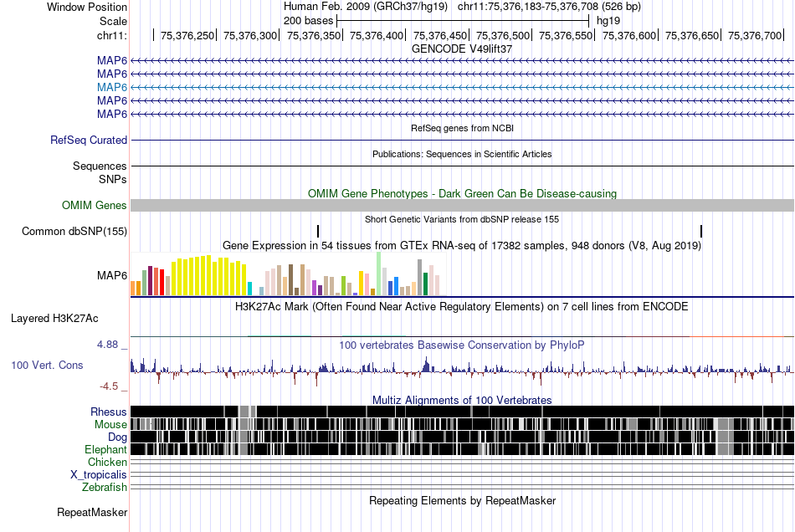Image resolution: width=795 pixels, height=532 pixels.
Task: Click the RefSeq Curated track label
Action: coord(88,140)
